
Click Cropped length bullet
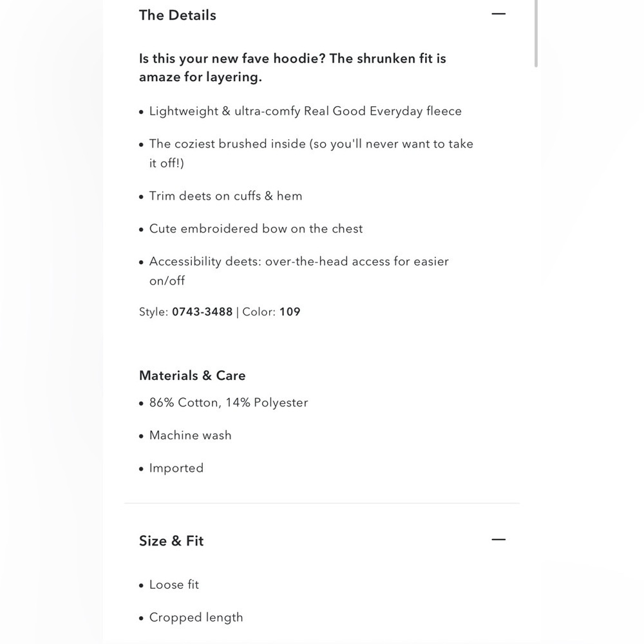196,618
